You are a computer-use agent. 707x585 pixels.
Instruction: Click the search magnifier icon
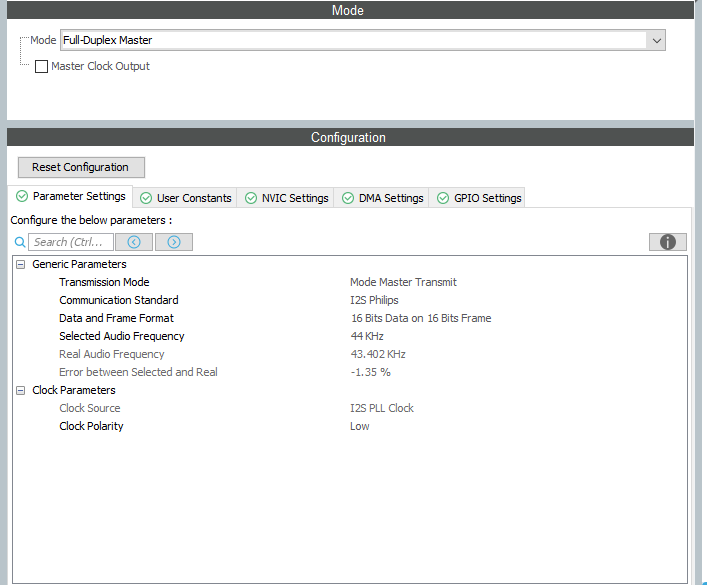[20, 242]
